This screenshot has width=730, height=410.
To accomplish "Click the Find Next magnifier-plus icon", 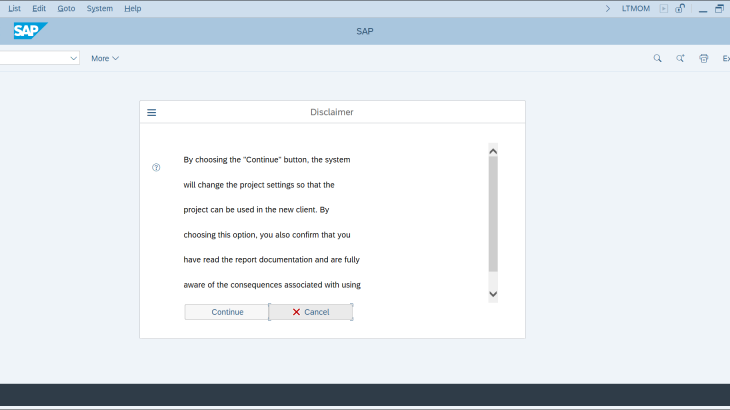I will (680, 58).
